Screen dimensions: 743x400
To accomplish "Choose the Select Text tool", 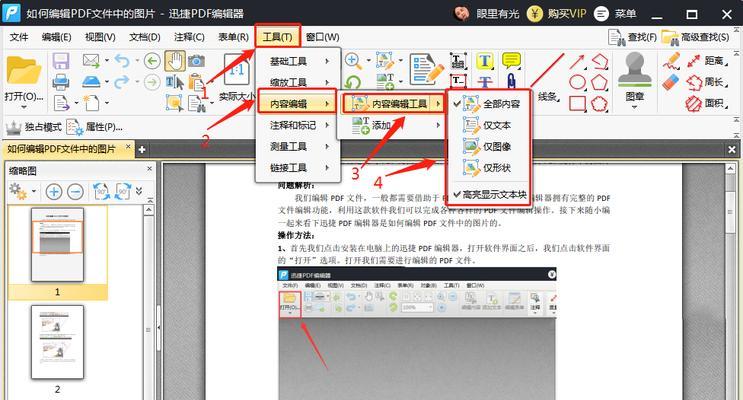I will (x=174, y=82).
